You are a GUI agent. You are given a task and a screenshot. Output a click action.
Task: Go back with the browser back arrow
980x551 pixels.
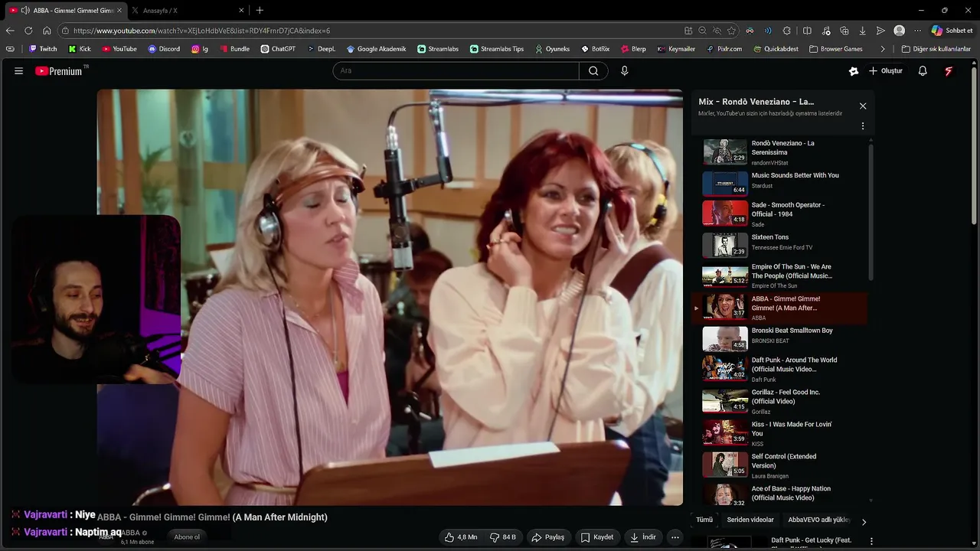coord(10,31)
